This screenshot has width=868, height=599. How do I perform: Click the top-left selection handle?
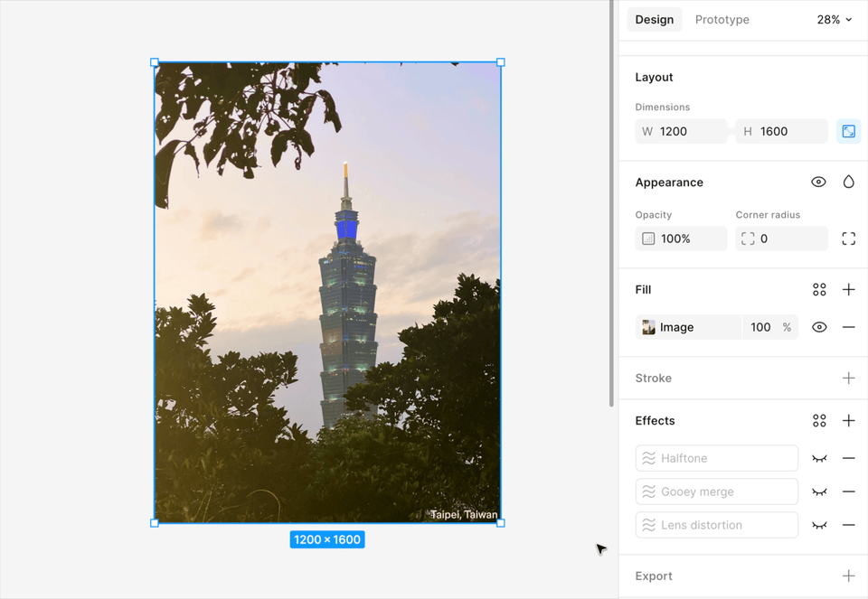pos(155,62)
